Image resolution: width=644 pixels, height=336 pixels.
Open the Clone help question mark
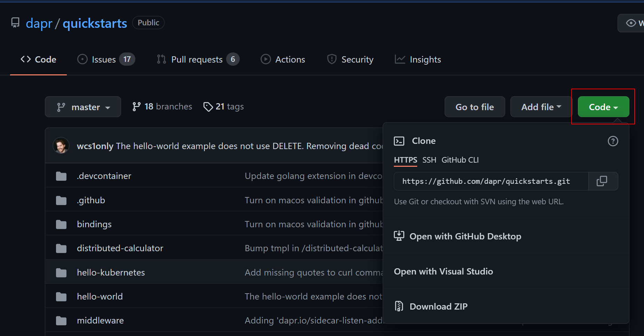(x=613, y=141)
